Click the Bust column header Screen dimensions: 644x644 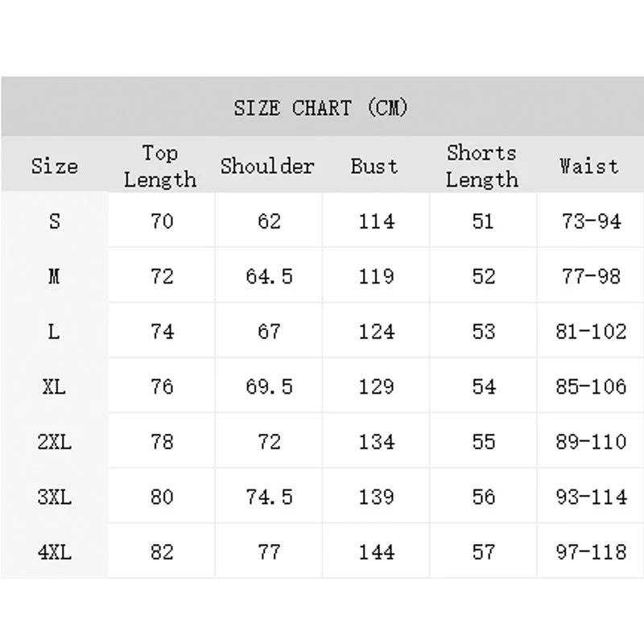point(374,166)
